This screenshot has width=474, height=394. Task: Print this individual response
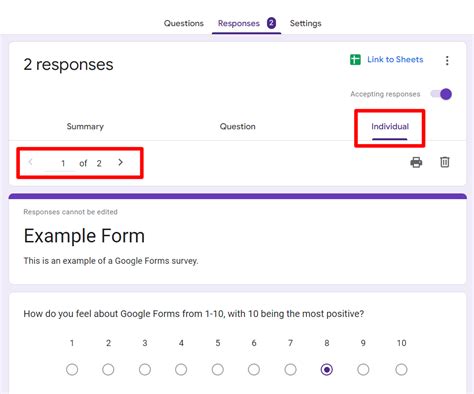point(416,162)
